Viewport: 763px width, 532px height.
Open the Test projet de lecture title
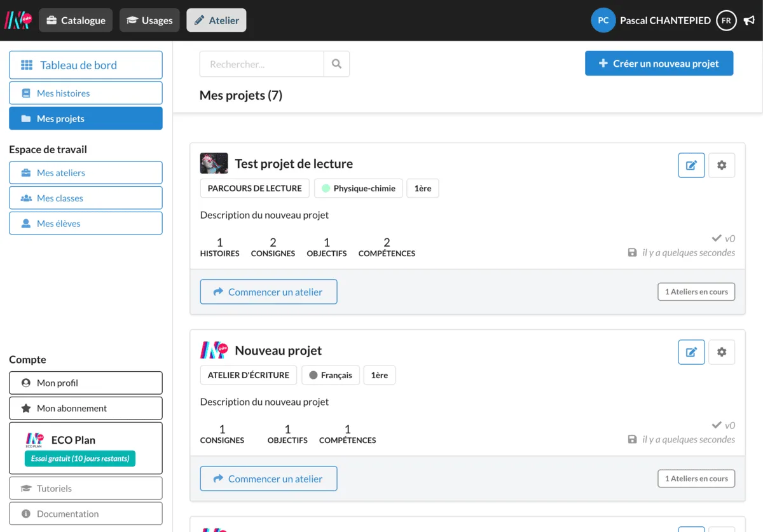pyautogui.click(x=294, y=163)
